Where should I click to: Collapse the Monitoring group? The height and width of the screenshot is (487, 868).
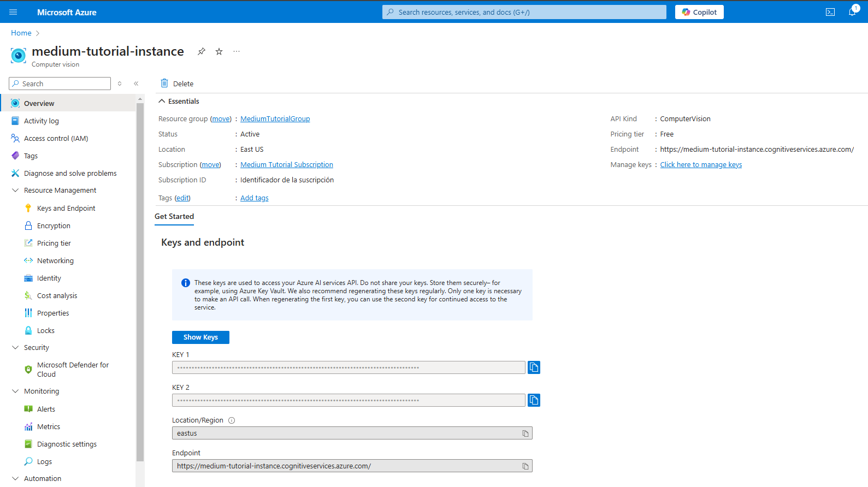coord(15,391)
